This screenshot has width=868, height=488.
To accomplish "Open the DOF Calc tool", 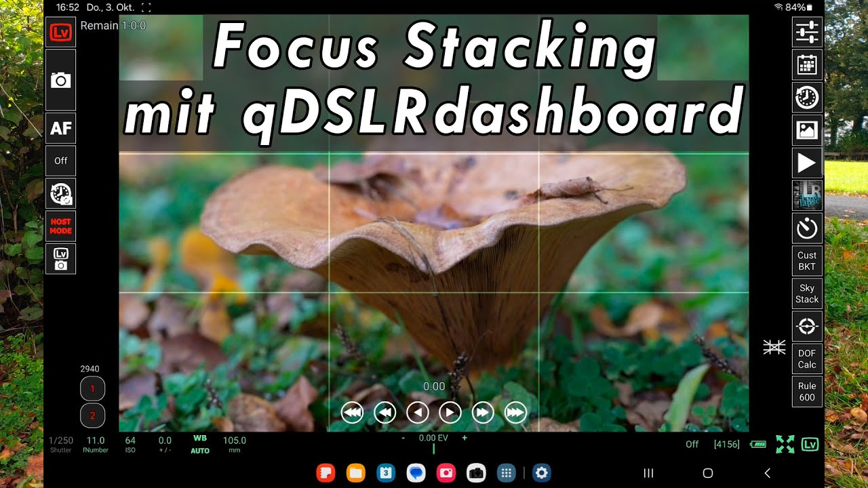I will click(807, 359).
